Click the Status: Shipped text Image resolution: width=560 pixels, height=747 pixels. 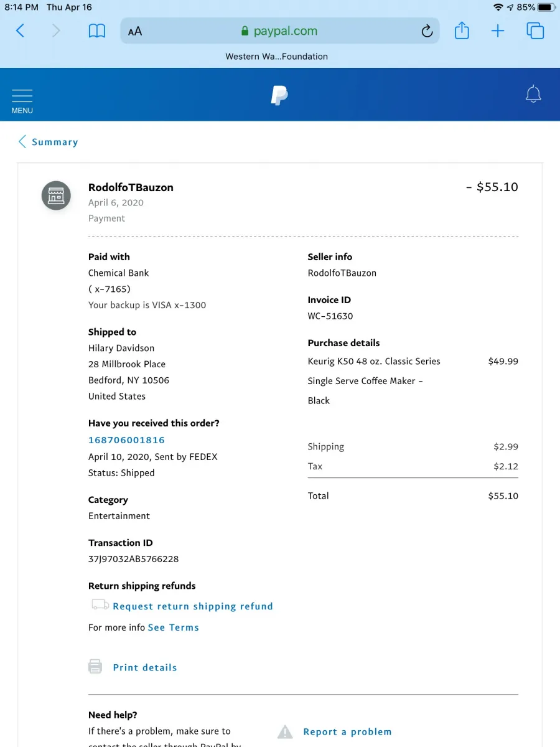[121, 473]
